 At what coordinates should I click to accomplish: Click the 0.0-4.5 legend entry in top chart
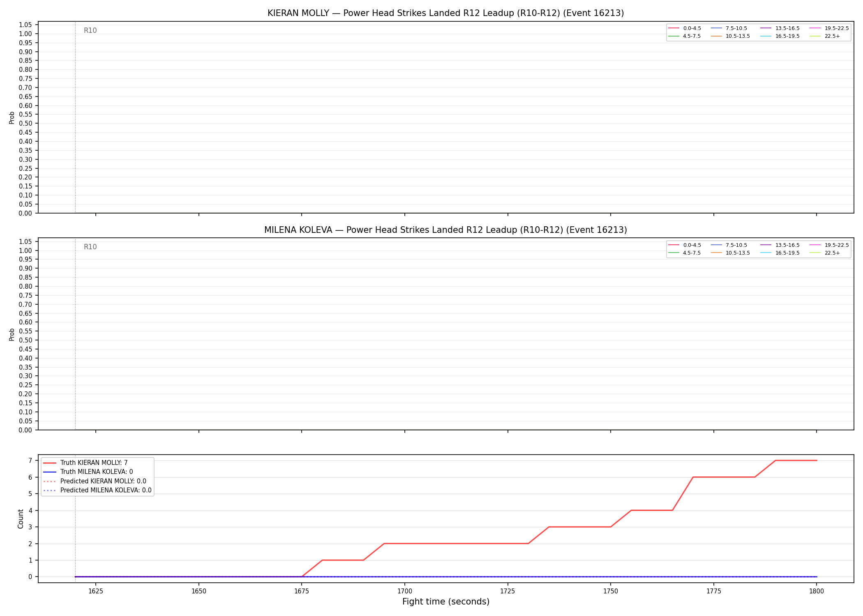tap(685, 28)
